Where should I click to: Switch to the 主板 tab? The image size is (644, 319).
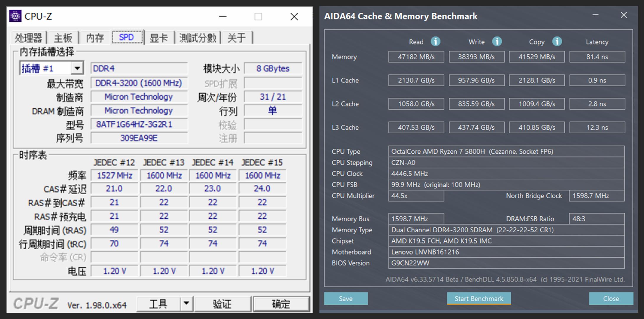(63, 37)
